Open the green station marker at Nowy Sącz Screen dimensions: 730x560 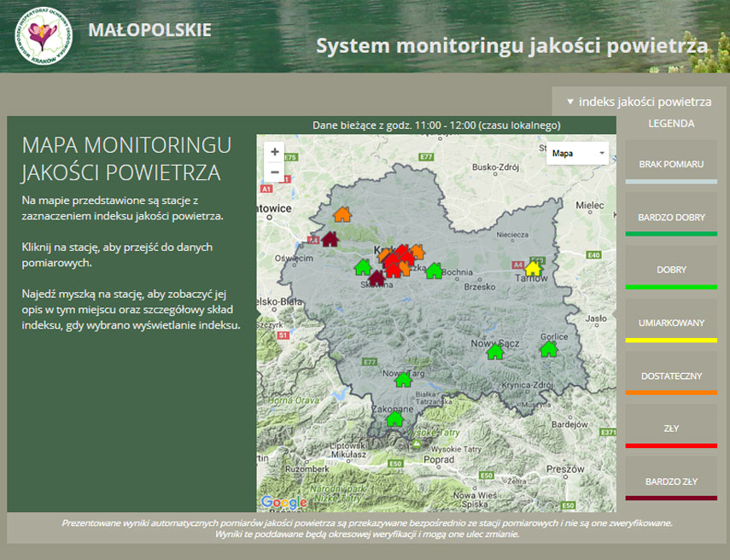click(495, 353)
